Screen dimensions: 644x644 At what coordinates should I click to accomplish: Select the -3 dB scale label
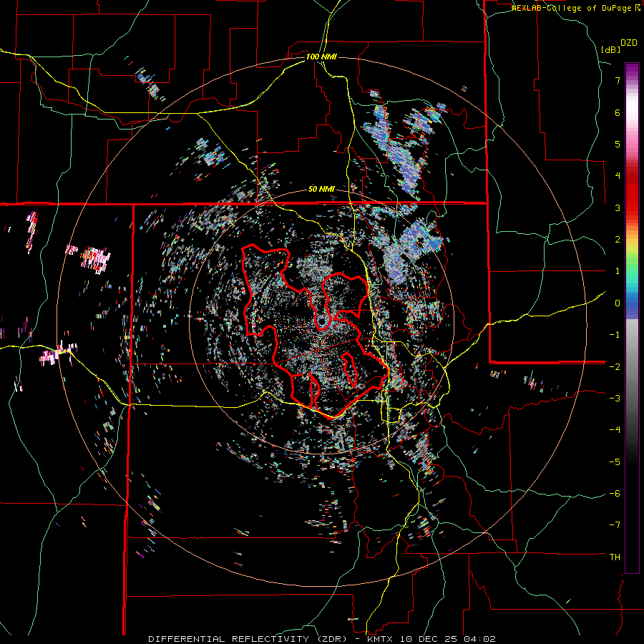pos(615,399)
